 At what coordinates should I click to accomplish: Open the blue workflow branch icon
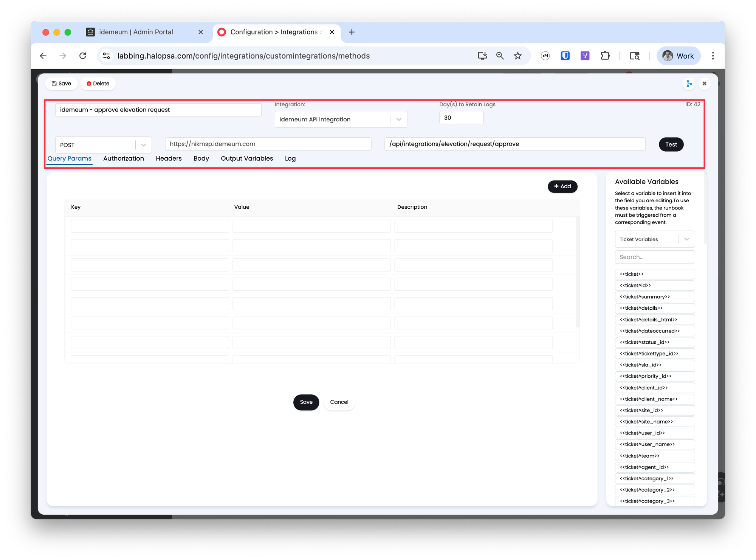click(x=689, y=84)
